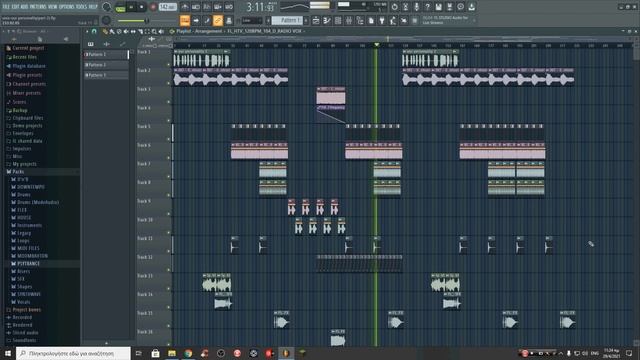
Task: Toggle loop recording button
Action: pos(229,7)
